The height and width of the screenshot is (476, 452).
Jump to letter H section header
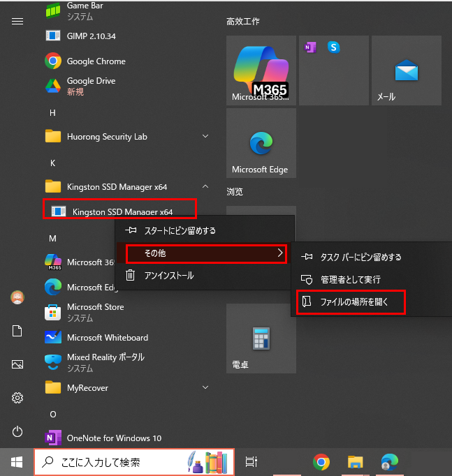tap(52, 113)
